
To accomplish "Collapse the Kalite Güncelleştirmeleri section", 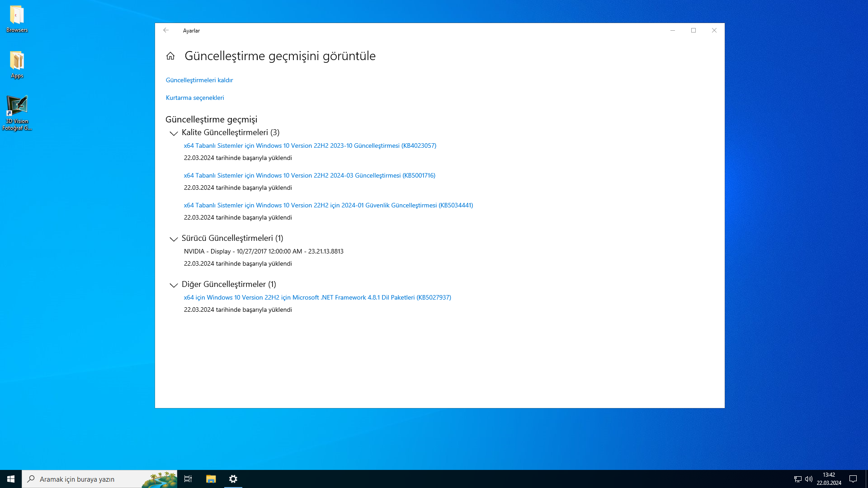I will (x=174, y=133).
